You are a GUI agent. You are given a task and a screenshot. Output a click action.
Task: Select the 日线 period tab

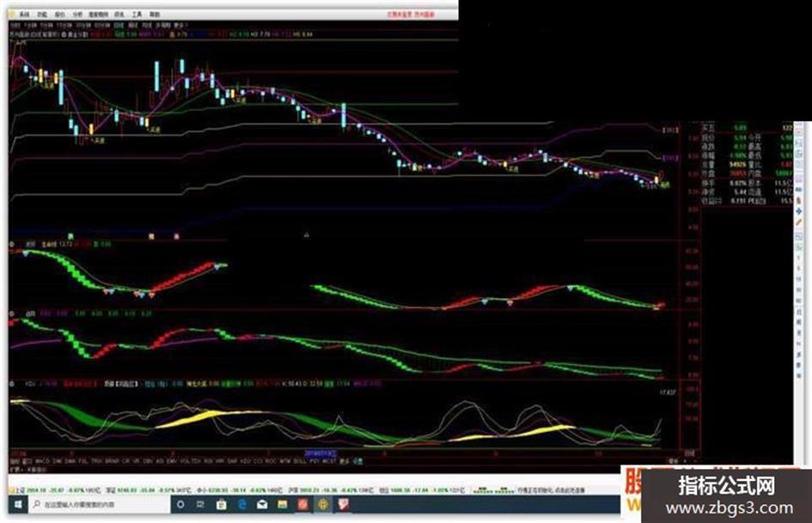pyautogui.click(x=119, y=25)
